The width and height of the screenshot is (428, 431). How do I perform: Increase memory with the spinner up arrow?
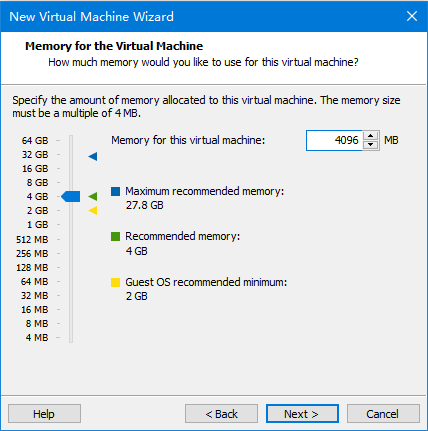371,136
